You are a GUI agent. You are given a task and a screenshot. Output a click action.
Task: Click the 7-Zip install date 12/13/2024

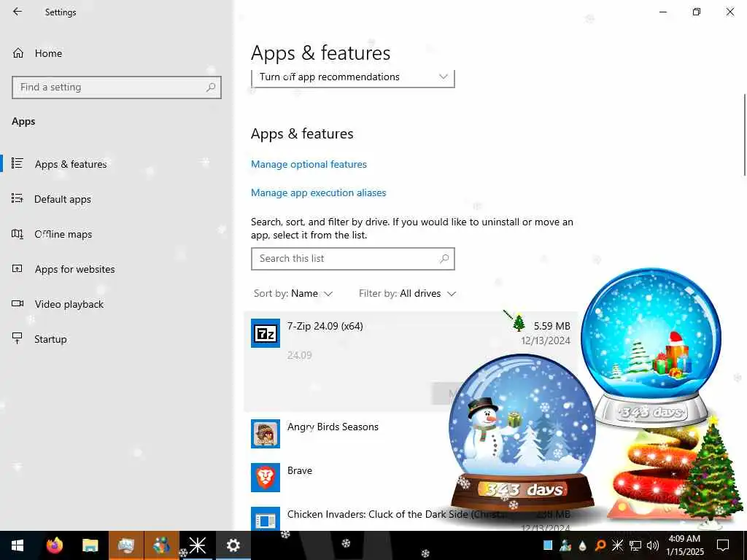546,341
